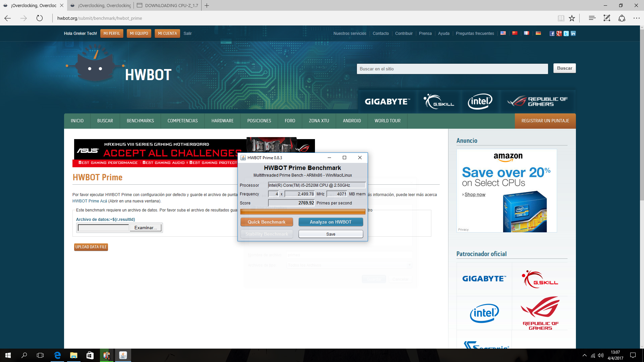This screenshot has width=644, height=362.
Task: Open Contacto link
Action: pyautogui.click(x=381, y=34)
